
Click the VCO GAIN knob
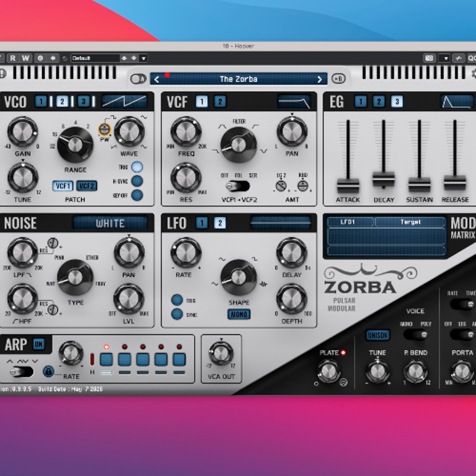(22, 131)
